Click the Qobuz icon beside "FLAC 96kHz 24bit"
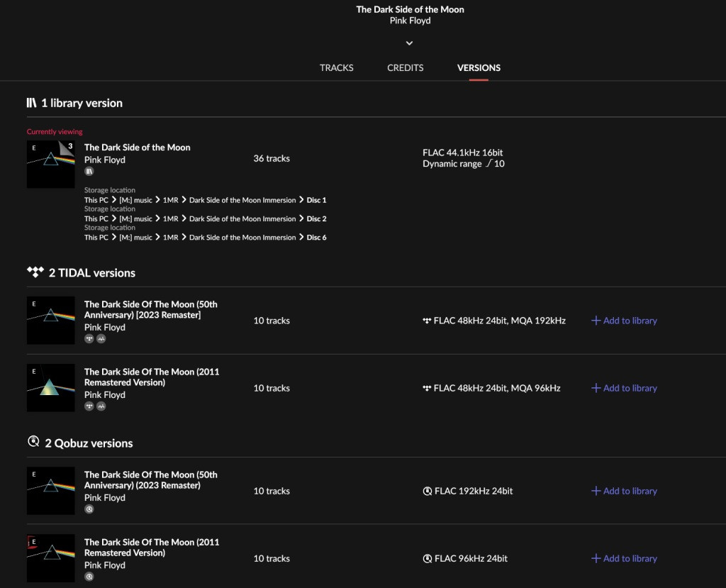This screenshot has width=726, height=588. click(428, 559)
